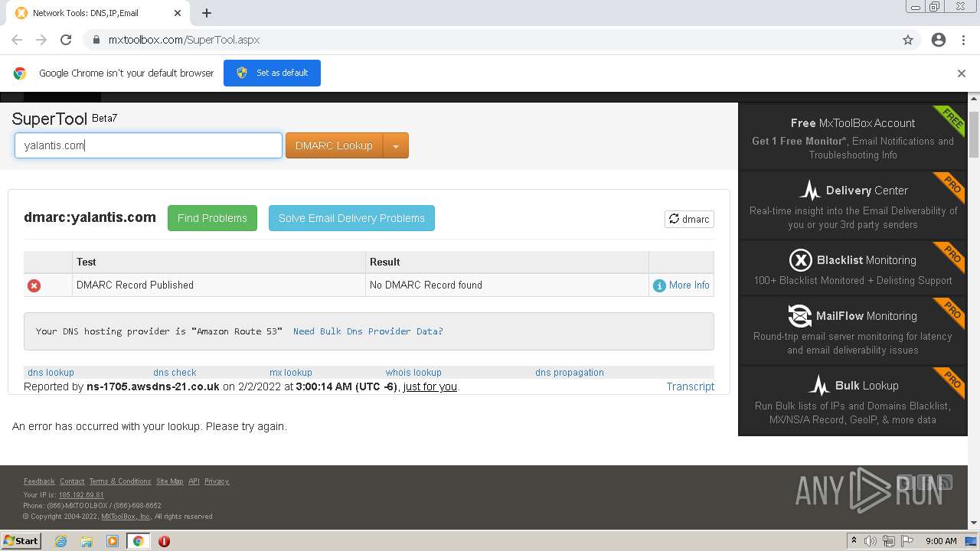980x551 pixels.
Task: Open Bulk Lookup promo
Action: [853, 401]
